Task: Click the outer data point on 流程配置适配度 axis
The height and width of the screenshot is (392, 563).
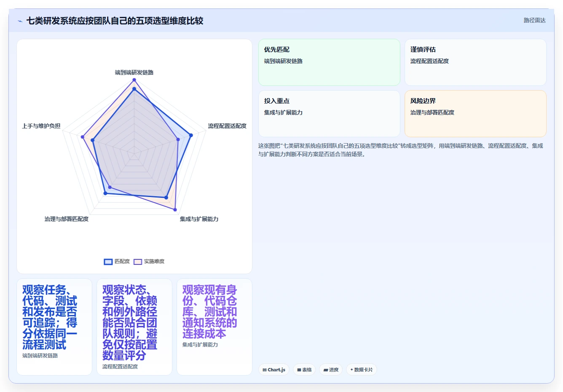Action: (191, 135)
